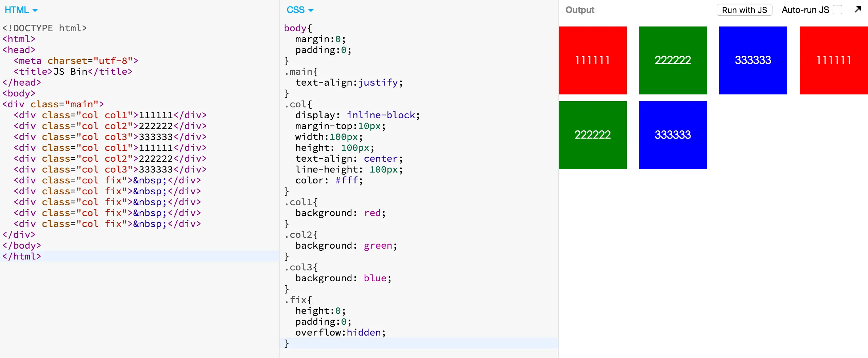Place cursor on the closing </html> line
The height and width of the screenshot is (358, 868).
pos(22,256)
